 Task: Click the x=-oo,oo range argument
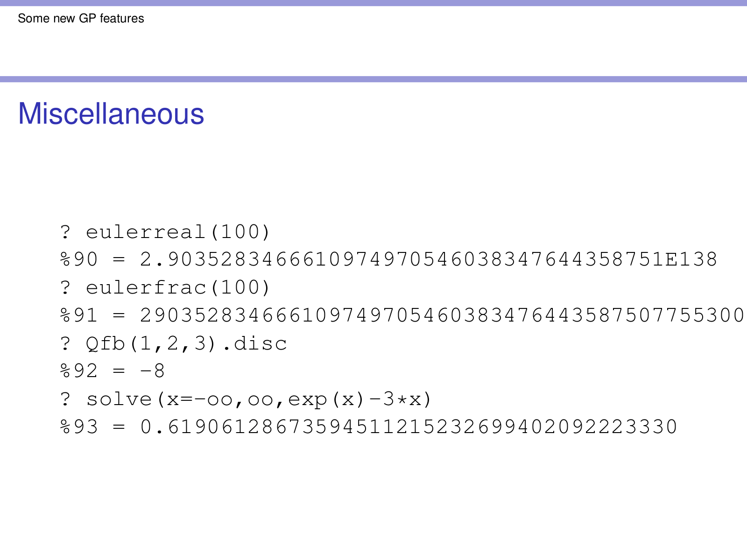[219, 399]
